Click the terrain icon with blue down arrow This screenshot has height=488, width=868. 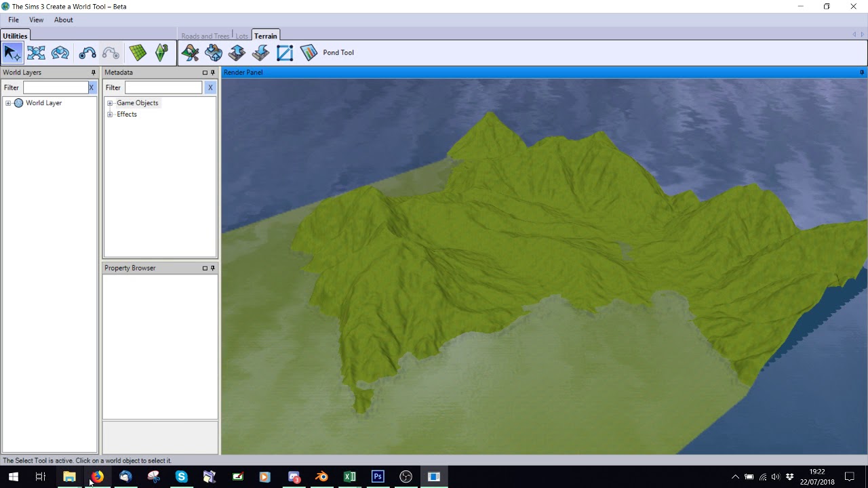click(x=261, y=53)
